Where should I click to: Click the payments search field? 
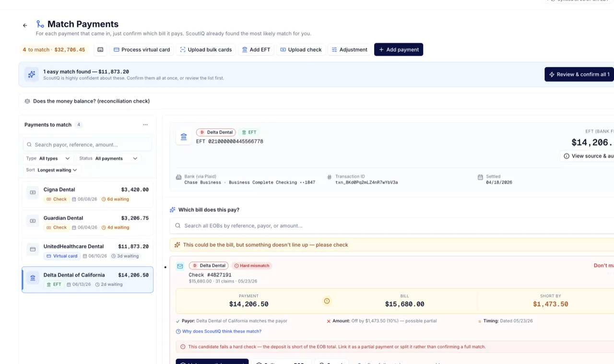tap(88, 144)
